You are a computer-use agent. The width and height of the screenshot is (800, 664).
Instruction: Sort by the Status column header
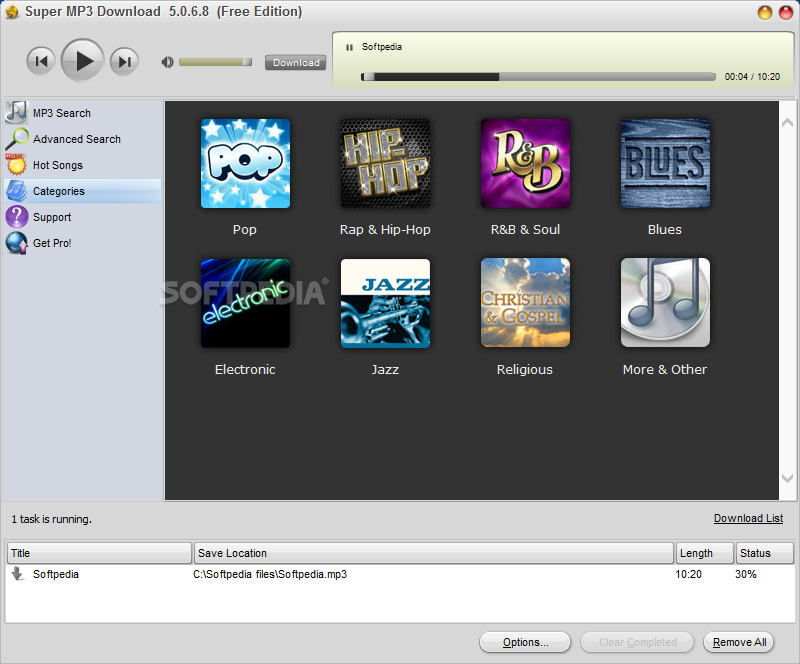(764, 553)
